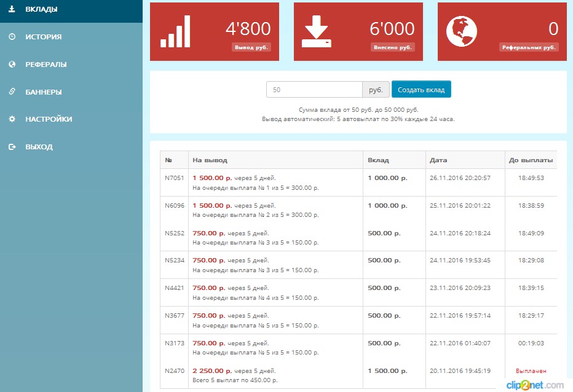Click the Реферальных руб. label
The width and height of the screenshot is (573, 392).
tap(529, 47)
